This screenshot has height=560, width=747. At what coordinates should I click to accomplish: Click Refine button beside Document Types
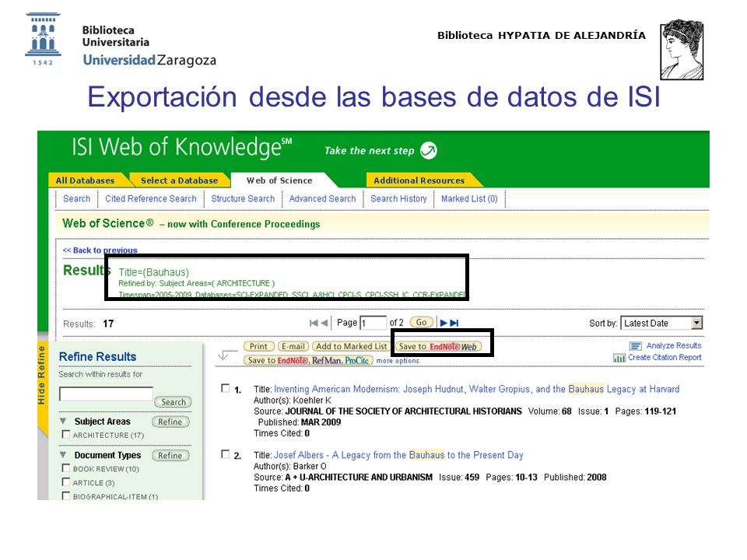point(170,455)
